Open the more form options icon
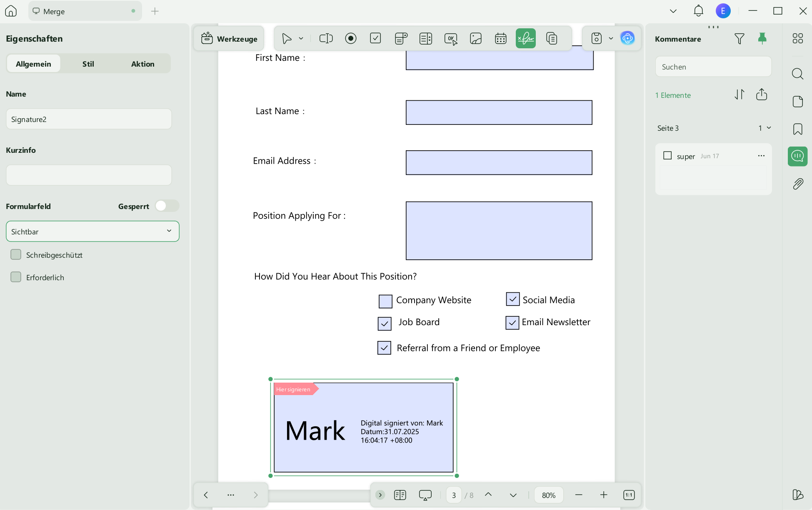The height and width of the screenshot is (510, 812). click(x=552, y=39)
